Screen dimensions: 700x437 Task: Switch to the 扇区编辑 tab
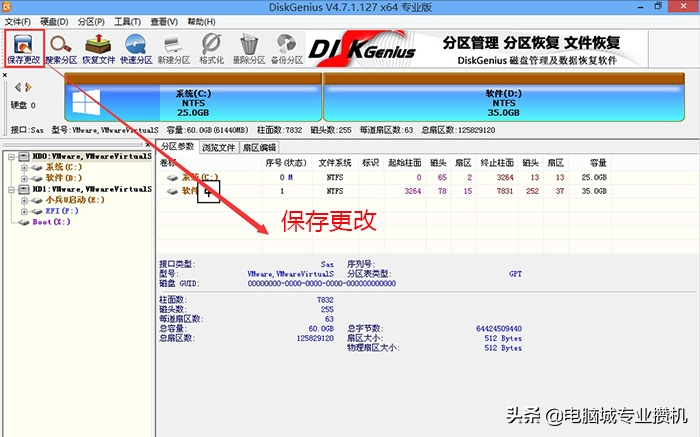tap(259, 148)
